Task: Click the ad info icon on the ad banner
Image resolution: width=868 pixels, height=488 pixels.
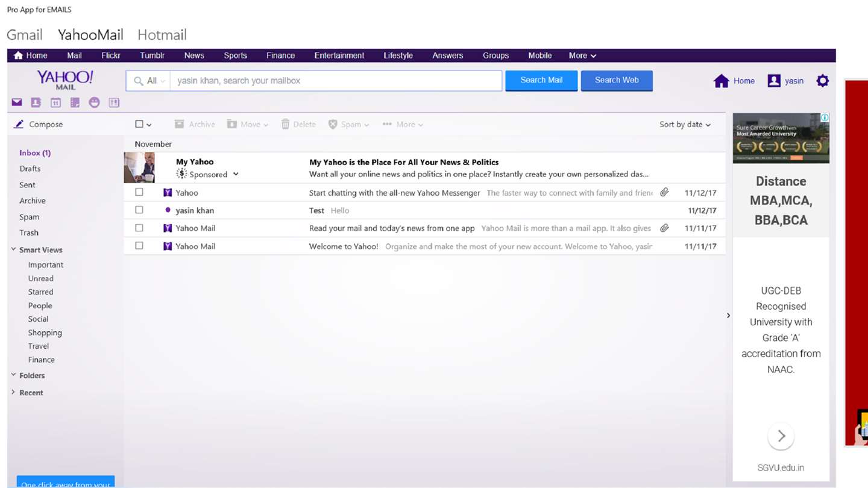Action: coord(825,117)
